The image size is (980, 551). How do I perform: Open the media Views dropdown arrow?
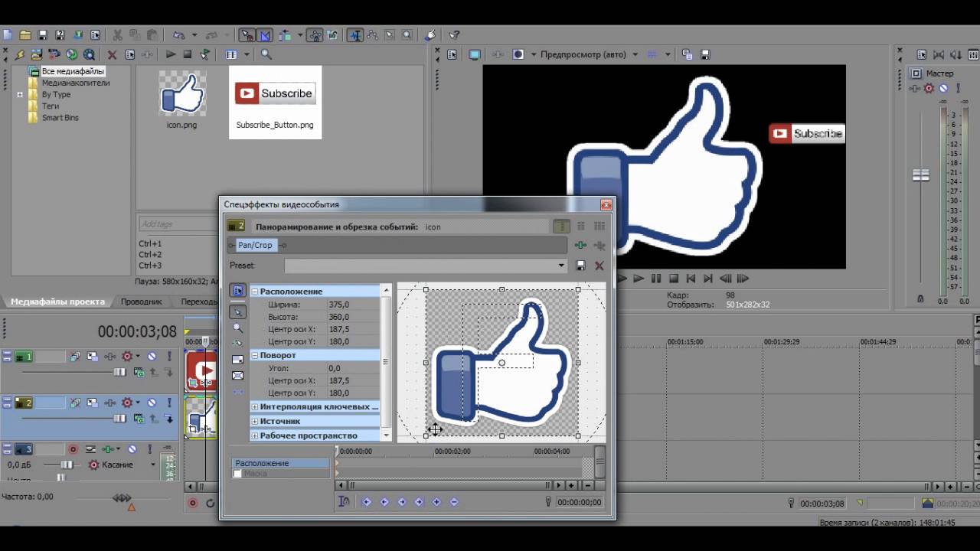coord(246,55)
